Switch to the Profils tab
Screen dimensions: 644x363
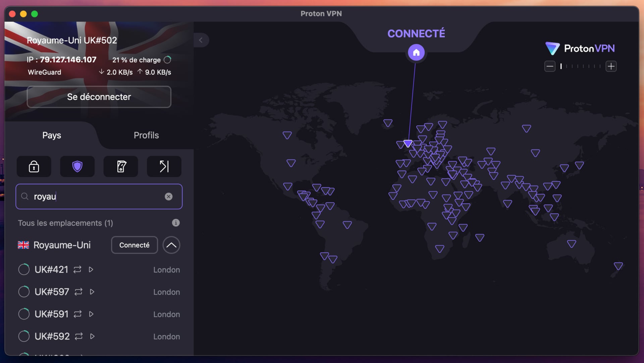(146, 135)
